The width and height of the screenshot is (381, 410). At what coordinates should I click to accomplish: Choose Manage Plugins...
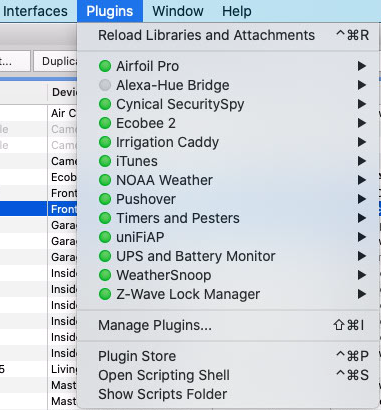point(228,325)
